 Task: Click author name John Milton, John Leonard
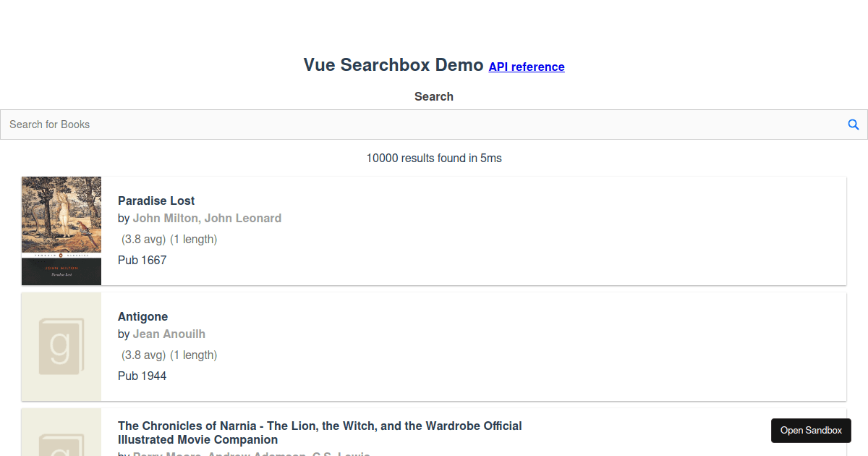pyautogui.click(x=207, y=218)
